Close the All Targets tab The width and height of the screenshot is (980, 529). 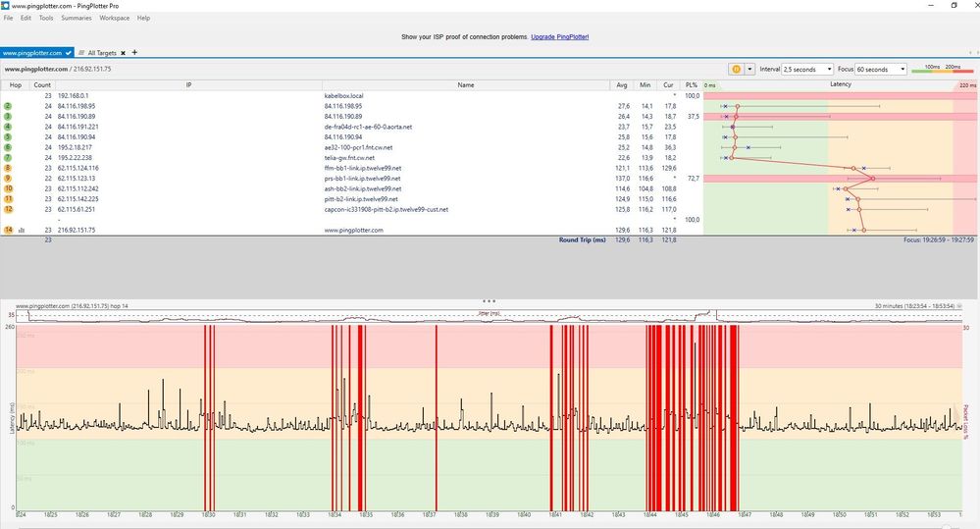click(x=125, y=52)
